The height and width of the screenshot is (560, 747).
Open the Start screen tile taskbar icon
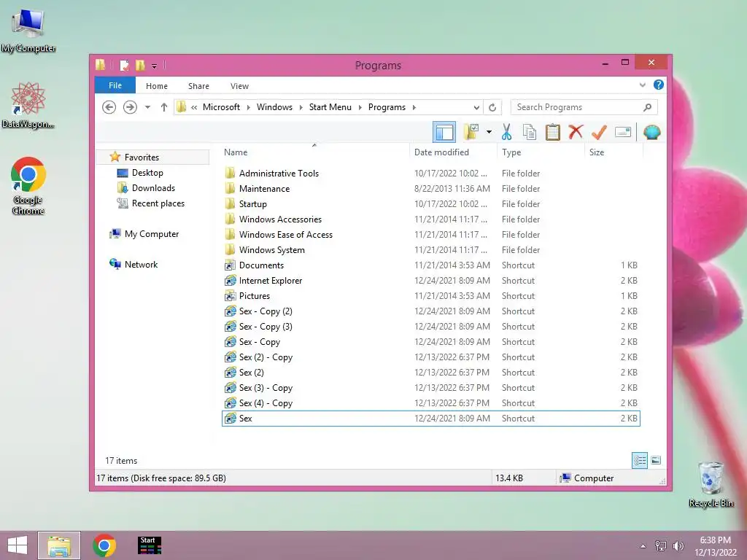coord(149,545)
